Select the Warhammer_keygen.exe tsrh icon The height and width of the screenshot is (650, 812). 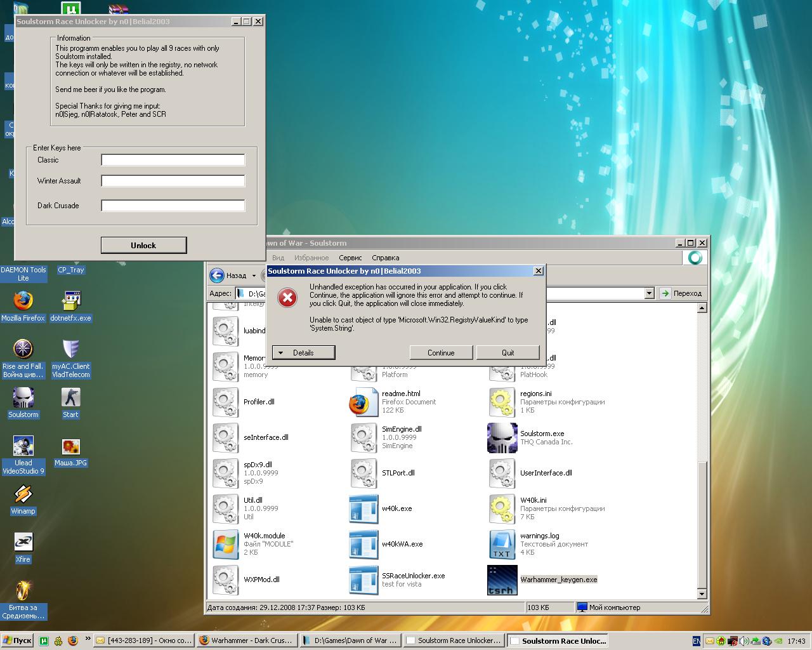coord(502,580)
